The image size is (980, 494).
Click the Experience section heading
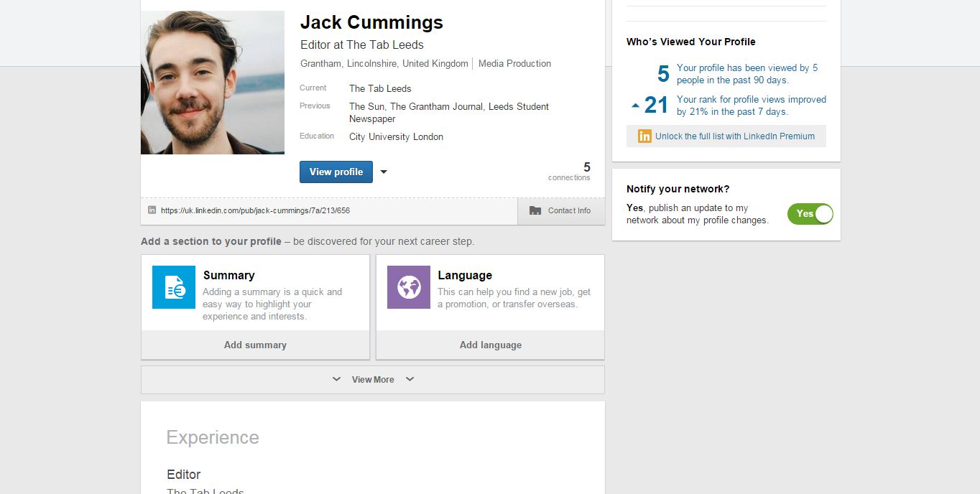[213, 437]
